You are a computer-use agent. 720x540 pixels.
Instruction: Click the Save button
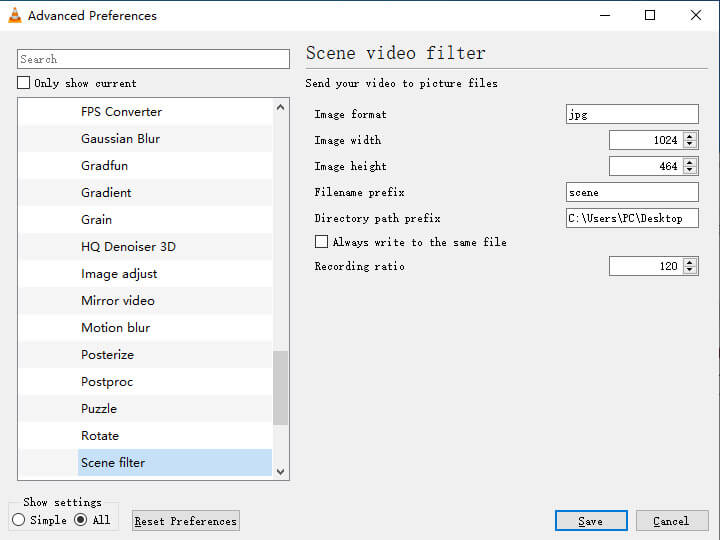pos(591,521)
